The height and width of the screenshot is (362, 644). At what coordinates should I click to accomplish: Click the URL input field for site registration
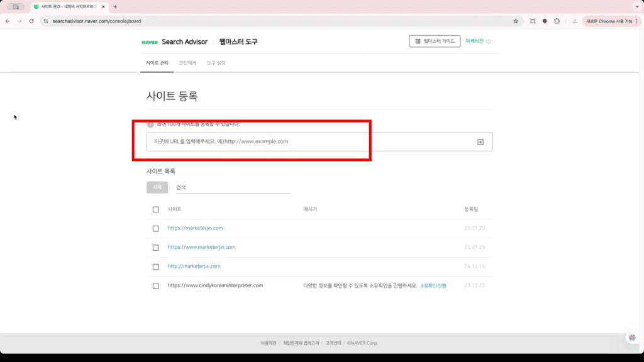pos(283,141)
